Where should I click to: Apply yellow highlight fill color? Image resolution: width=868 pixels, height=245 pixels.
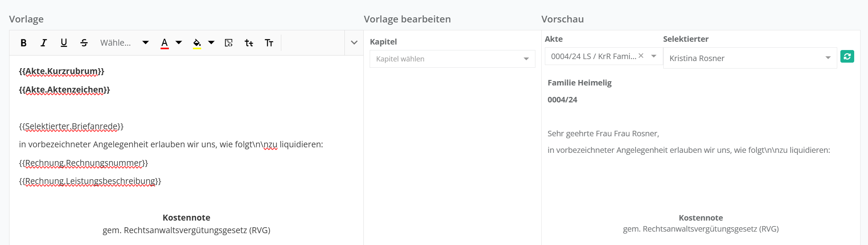click(x=197, y=43)
